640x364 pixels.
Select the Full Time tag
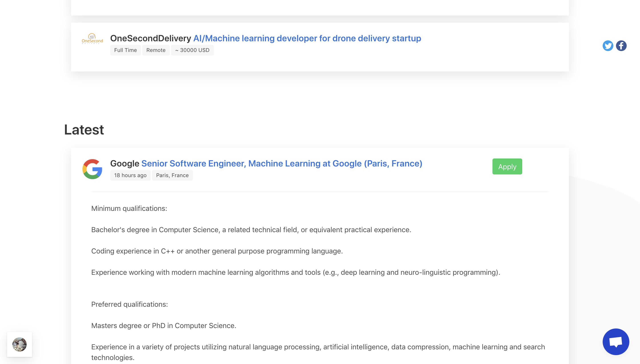125,50
